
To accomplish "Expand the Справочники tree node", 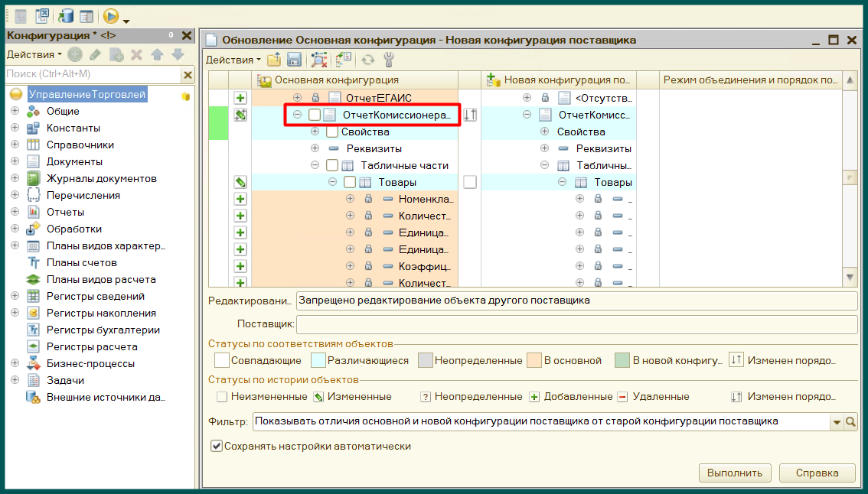I will [15, 145].
